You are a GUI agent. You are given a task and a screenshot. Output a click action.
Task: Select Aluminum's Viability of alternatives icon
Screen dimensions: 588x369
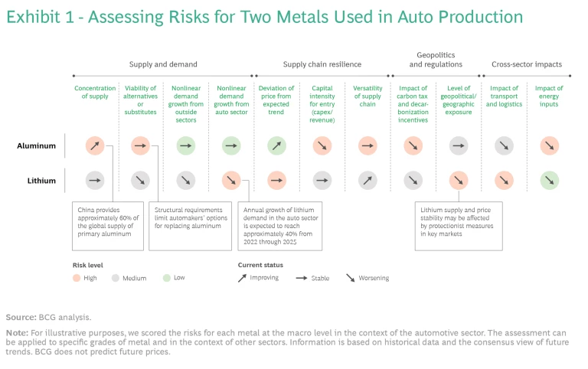pyautogui.click(x=140, y=145)
